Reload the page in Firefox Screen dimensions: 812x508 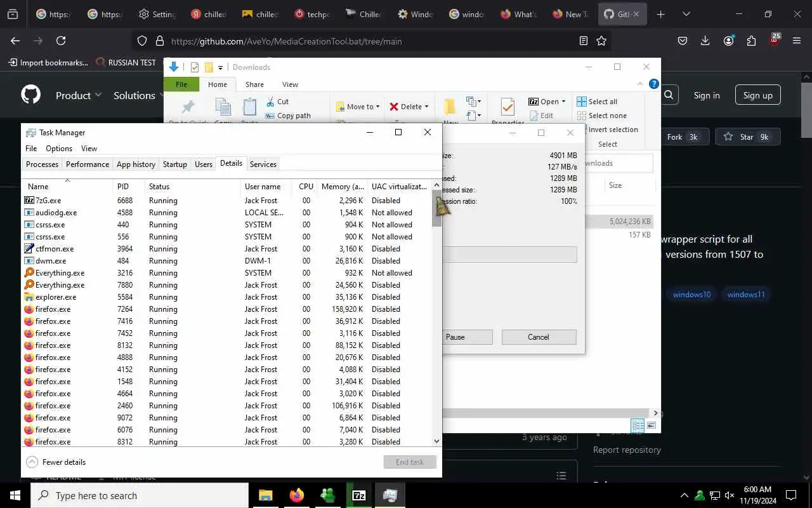point(61,41)
